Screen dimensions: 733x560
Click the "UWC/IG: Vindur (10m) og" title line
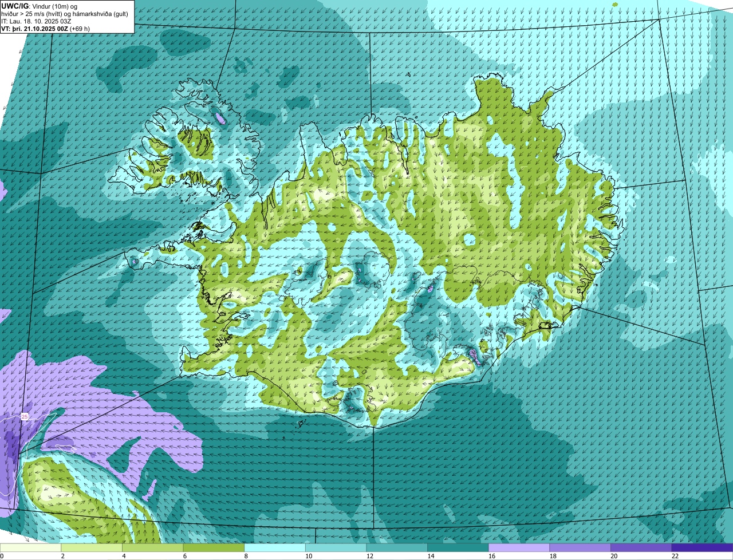click(39, 6)
